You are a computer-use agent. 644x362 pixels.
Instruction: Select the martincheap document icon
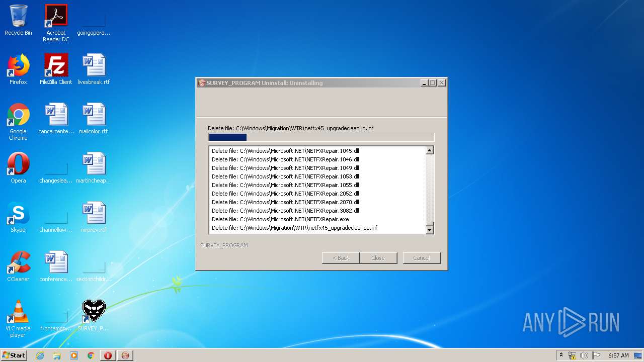point(94,168)
